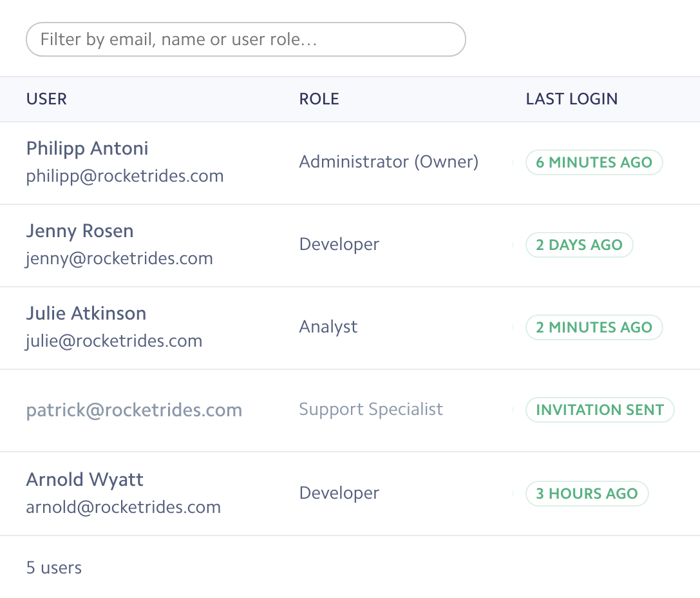Open user Philipp Antoni
Image resolution: width=700 pixels, height=598 pixels.
87,149
